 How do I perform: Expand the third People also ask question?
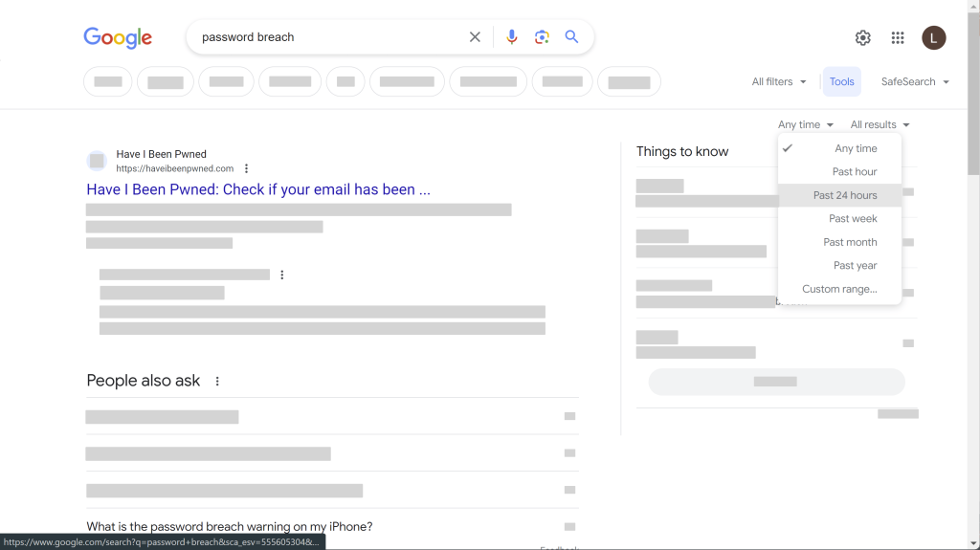tap(332, 490)
